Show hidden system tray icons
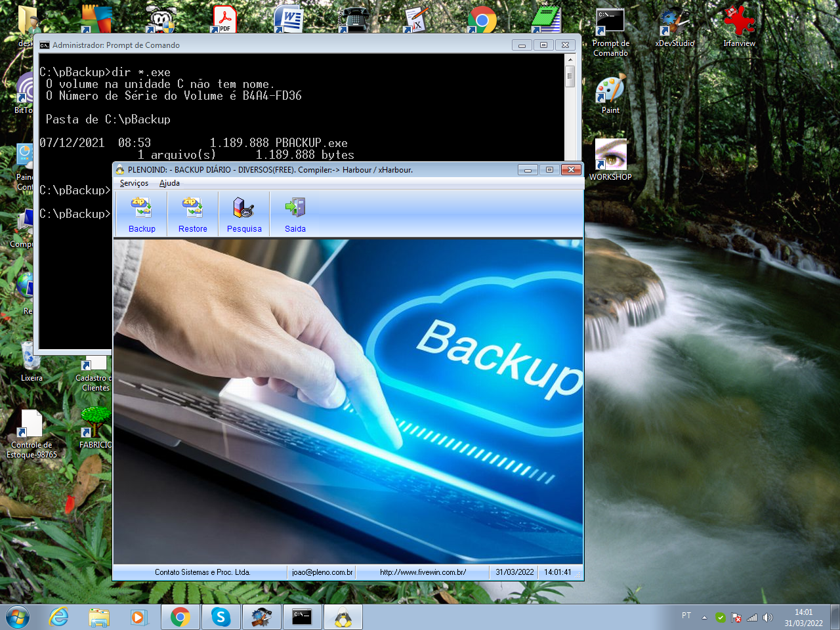The image size is (840, 630). tap(704, 618)
